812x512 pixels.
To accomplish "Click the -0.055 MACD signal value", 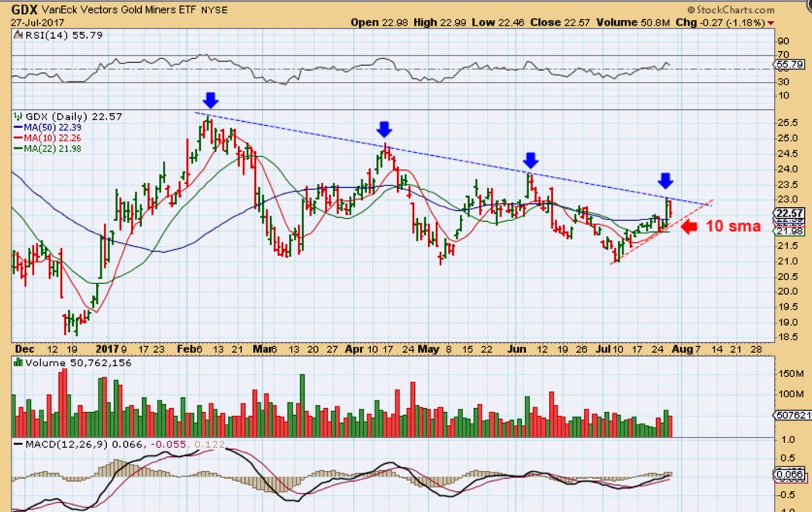I will tap(169, 444).
